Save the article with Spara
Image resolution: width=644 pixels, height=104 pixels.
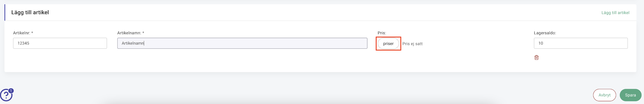(x=630, y=95)
